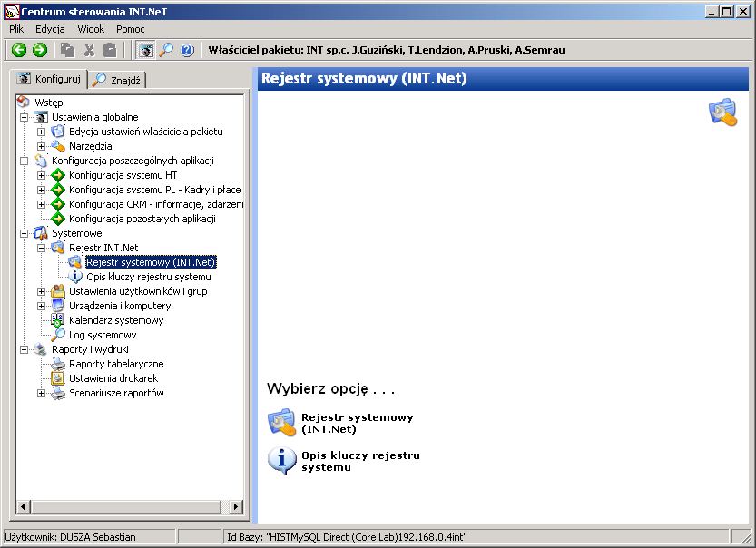Click the Log systemowy magnifier icon

[x=58, y=335]
